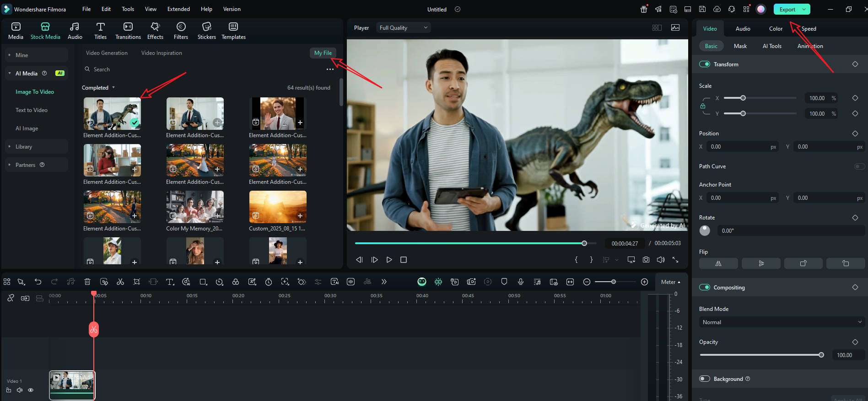
Task: Open Video Generation tab
Action: pos(107,53)
